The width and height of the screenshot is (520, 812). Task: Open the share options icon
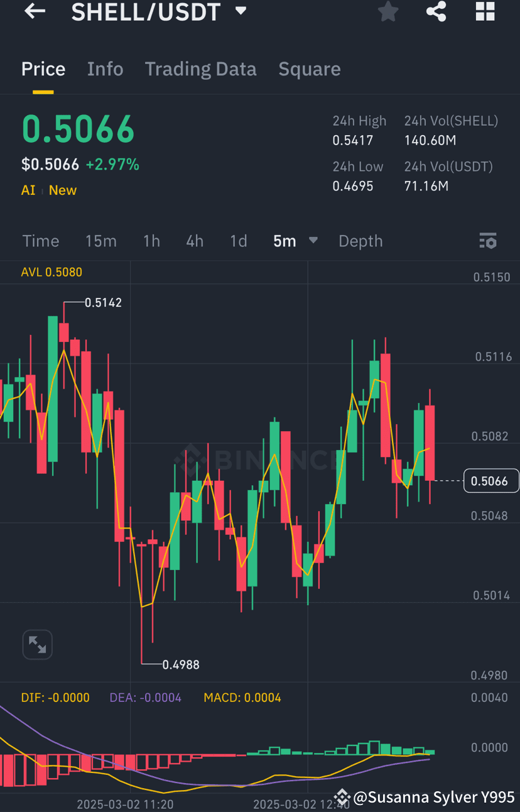(x=436, y=11)
